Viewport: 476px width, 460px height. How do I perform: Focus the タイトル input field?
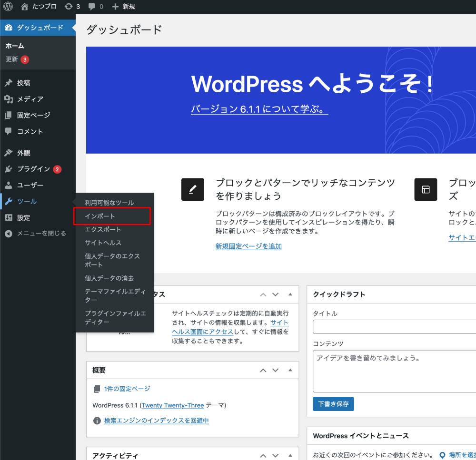[x=394, y=327]
